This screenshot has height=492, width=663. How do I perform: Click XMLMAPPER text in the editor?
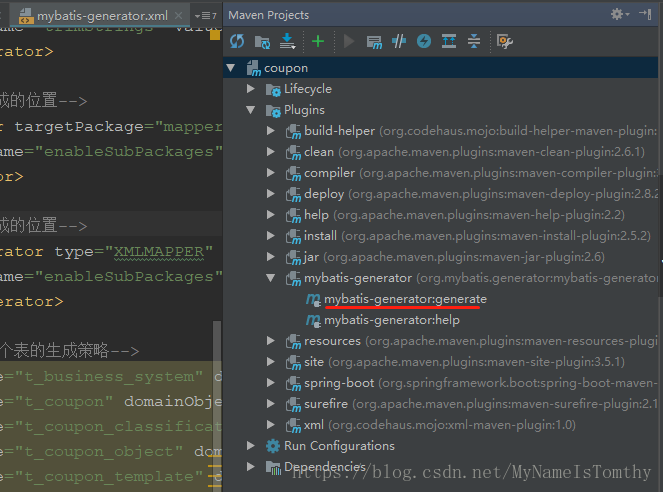click(x=159, y=252)
